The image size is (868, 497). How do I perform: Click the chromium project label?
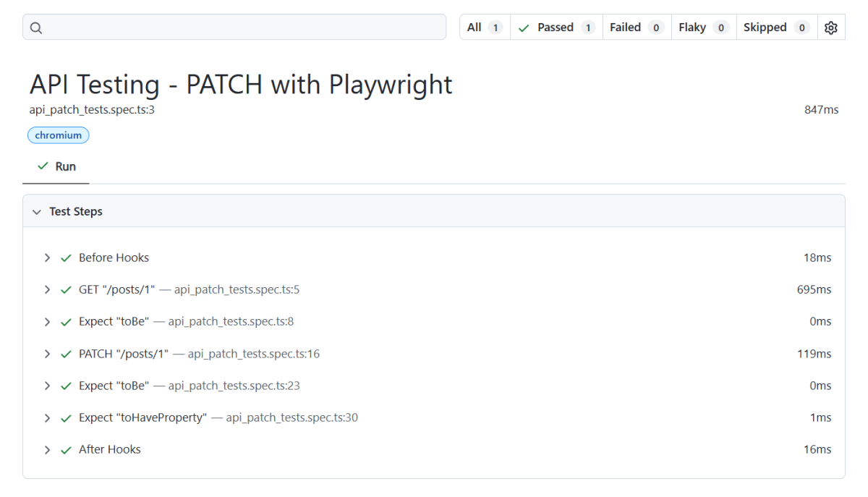point(58,135)
